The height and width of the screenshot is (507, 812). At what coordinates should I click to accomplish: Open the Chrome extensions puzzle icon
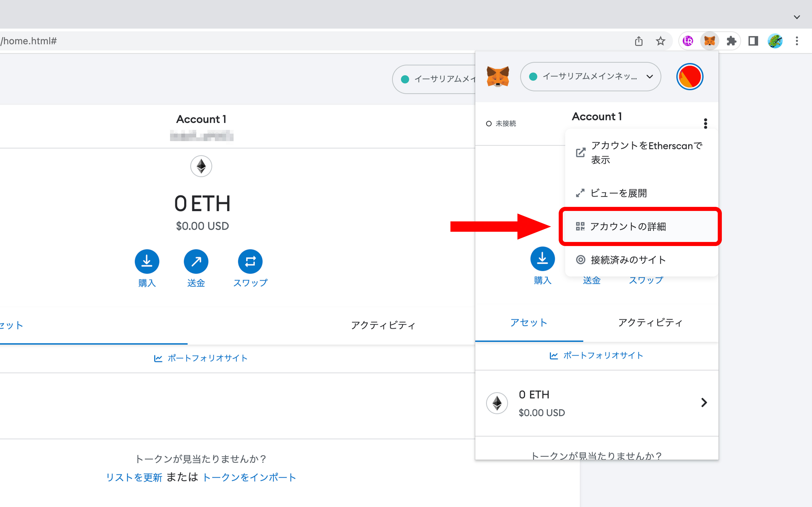tap(731, 41)
